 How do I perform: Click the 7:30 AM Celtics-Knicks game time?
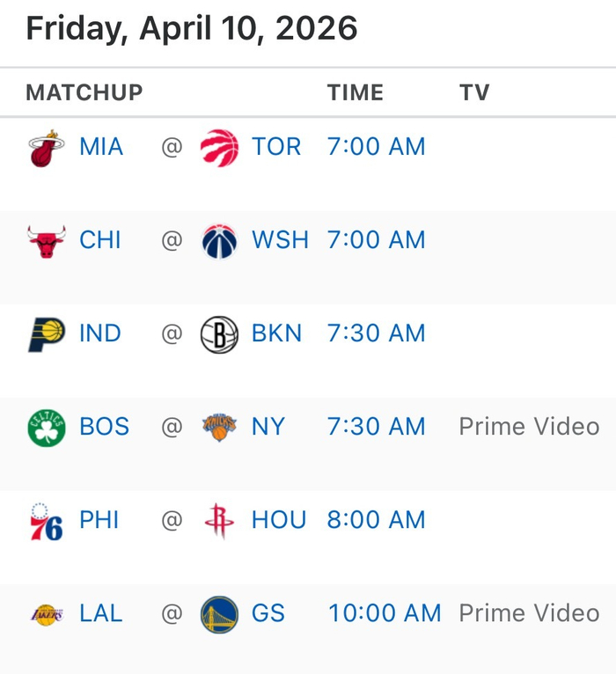coord(376,427)
